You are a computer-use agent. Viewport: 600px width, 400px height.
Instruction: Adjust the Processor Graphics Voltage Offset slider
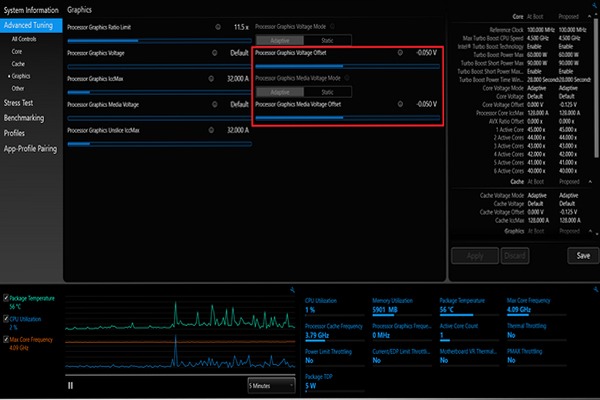click(x=347, y=66)
